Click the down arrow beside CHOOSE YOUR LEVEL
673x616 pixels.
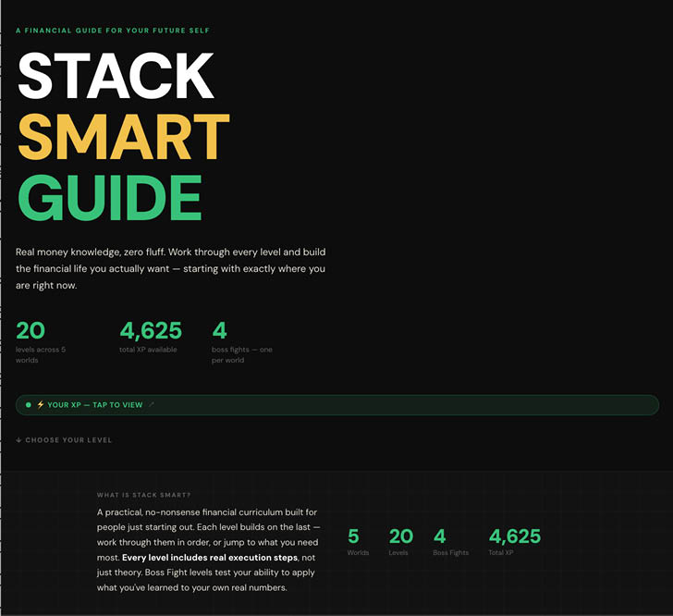point(18,440)
